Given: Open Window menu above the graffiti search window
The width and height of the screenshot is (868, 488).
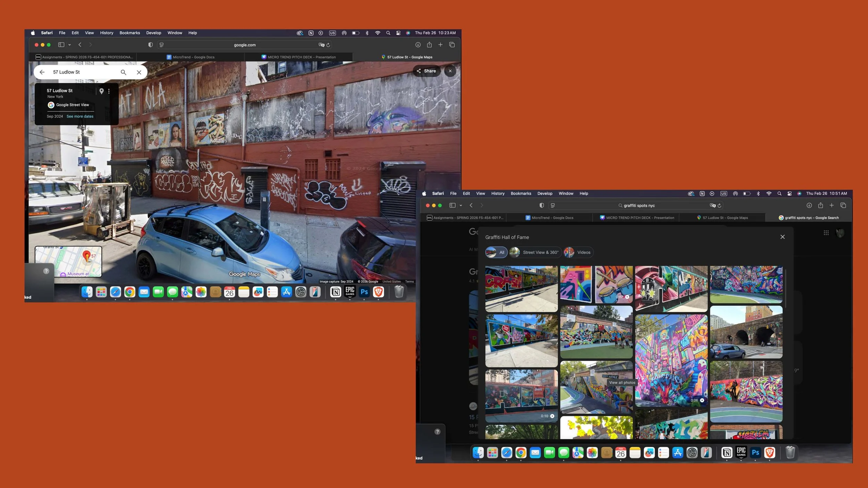Looking at the screenshot, I should (566, 194).
